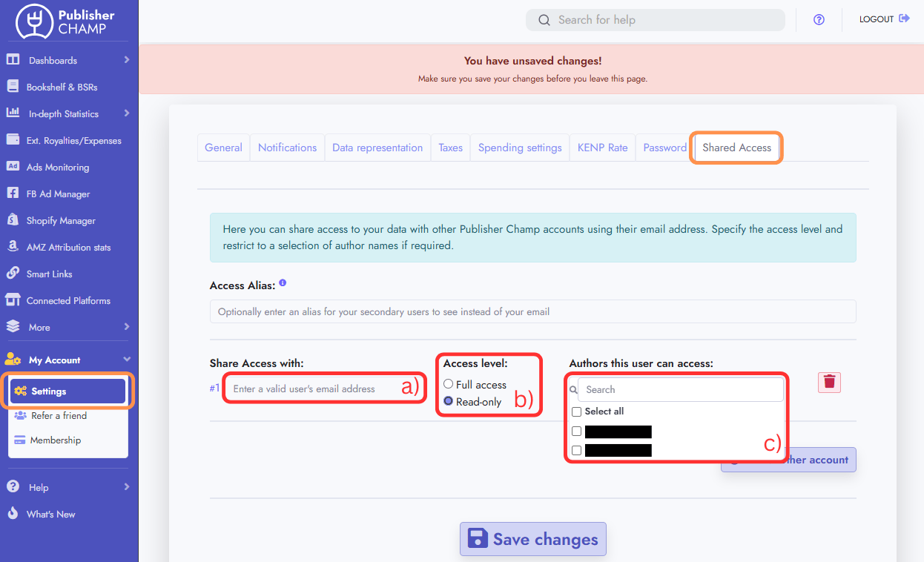
Task: Click the magnifier icon in help search
Action: [x=544, y=20]
